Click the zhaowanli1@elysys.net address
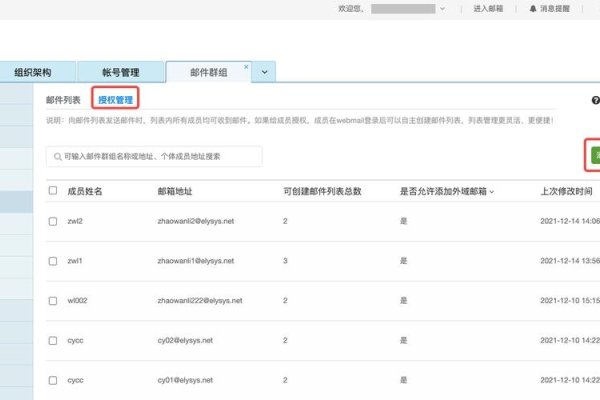The height and width of the screenshot is (400, 600). click(196, 261)
